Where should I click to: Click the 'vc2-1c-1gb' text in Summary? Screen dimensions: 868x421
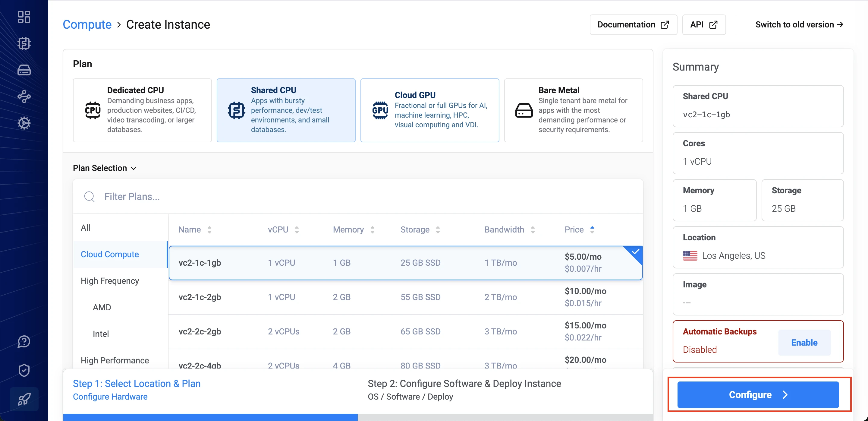tap(706, 115)
